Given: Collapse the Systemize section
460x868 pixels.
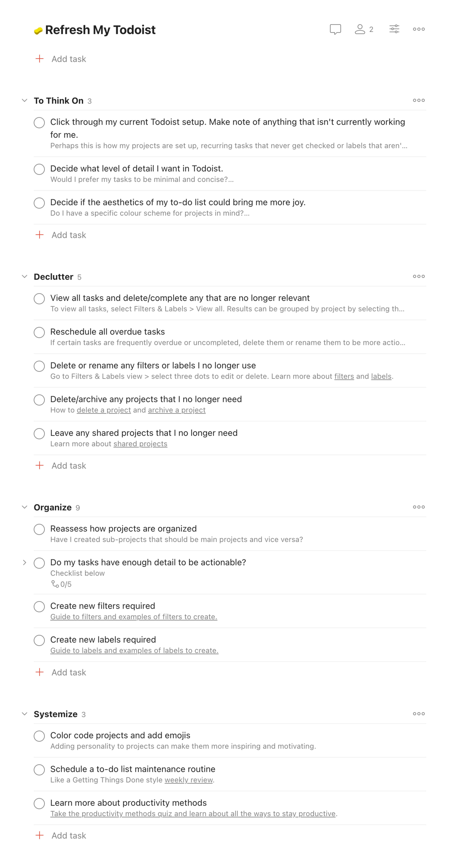Looking at the screenshot, I should point(25,714).
